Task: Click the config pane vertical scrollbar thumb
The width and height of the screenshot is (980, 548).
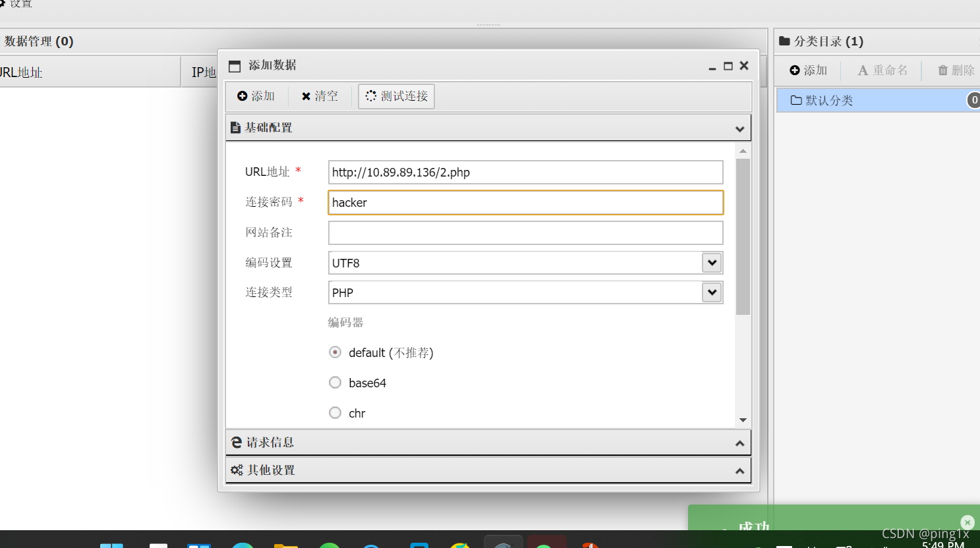Action: point(743,237)
